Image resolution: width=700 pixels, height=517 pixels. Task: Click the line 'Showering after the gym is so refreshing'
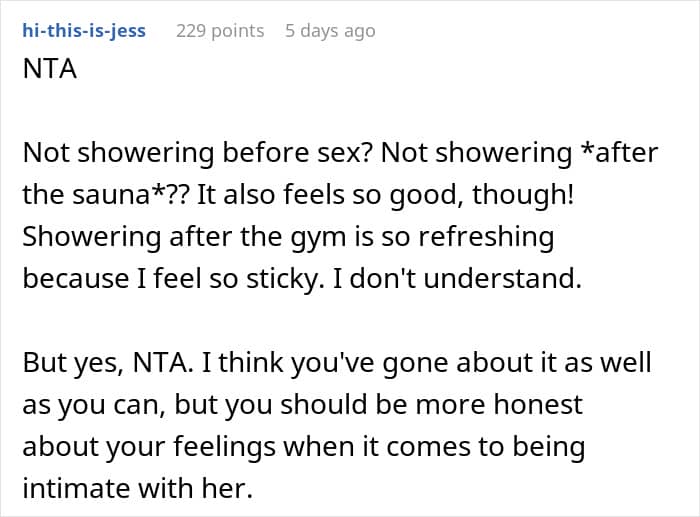tap(288, 237)
